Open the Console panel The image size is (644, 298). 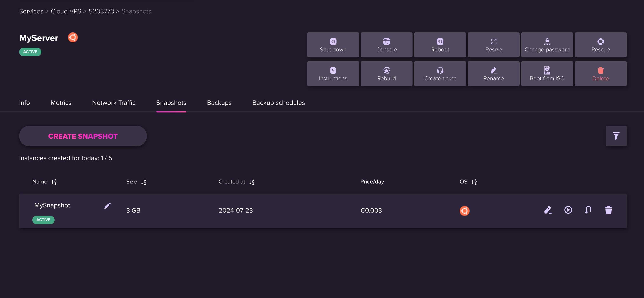tap(387, 44)
